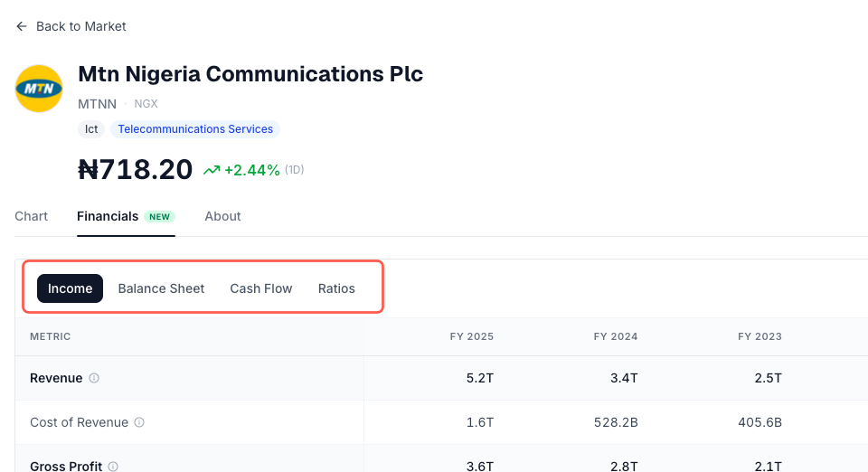The width and height of the screenshot is (868, 472).
Task: Switch to the About tab
Action: 222,216
